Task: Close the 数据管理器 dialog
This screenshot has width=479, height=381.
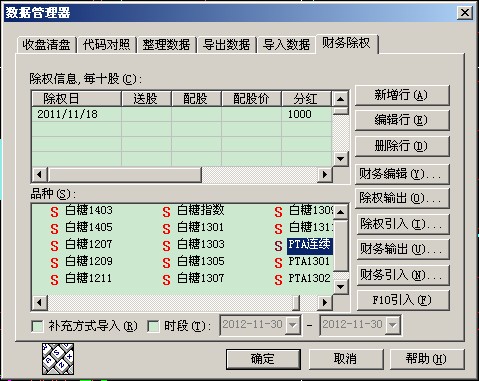Action: pyautogui.click(x=465, y=13)
